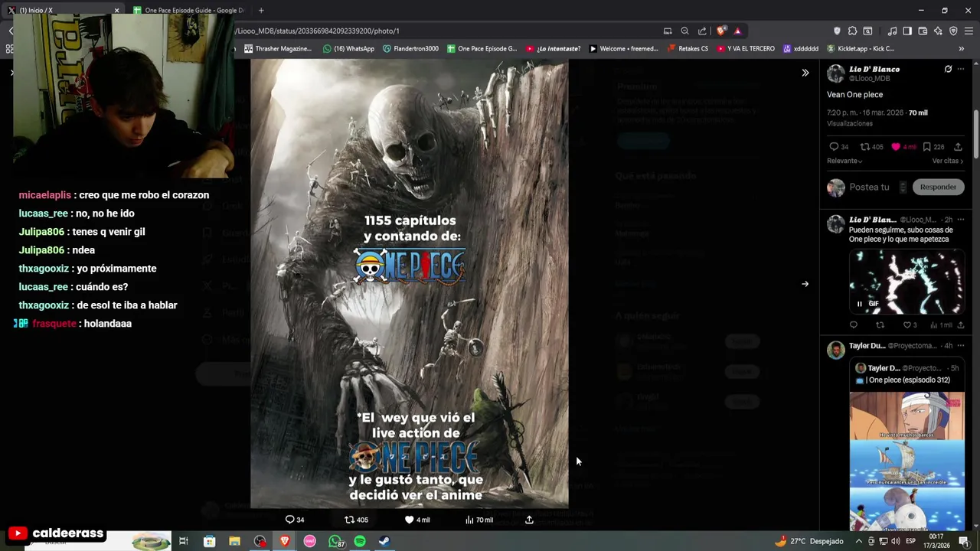
Task: Close the Inicio / X tab
Action: point(116,10)
